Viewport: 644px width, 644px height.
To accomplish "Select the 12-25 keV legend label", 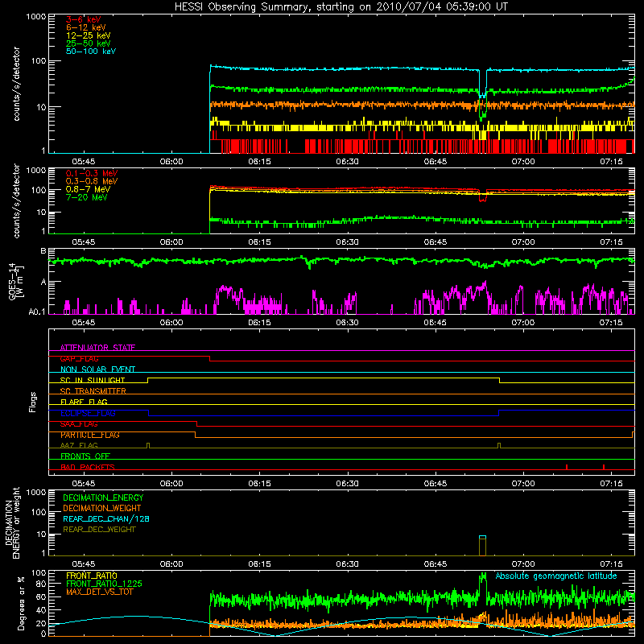I will click(88, 35).
